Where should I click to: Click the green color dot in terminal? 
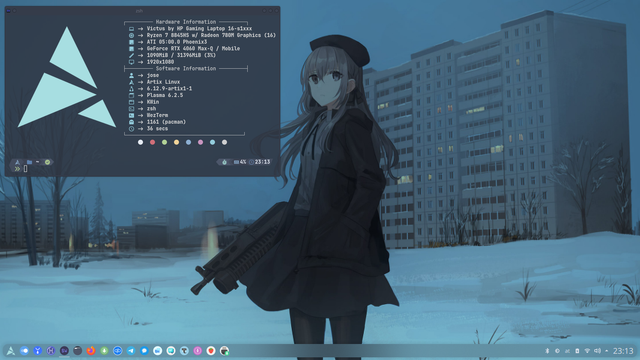[164, 142]
